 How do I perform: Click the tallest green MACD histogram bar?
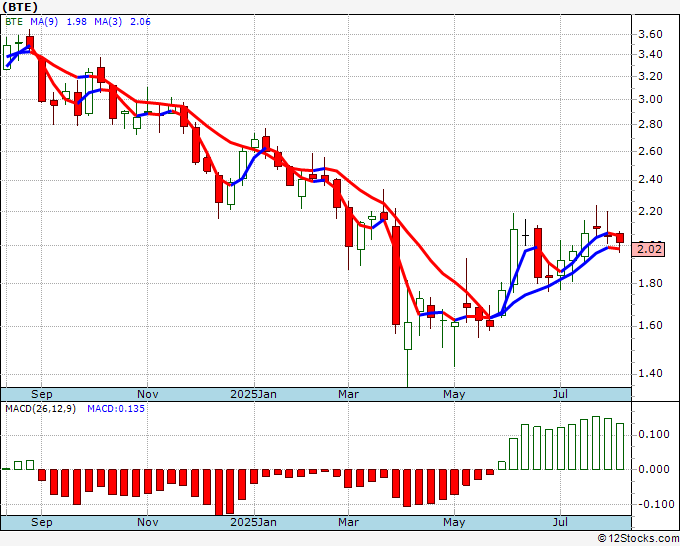pos(596,443)
